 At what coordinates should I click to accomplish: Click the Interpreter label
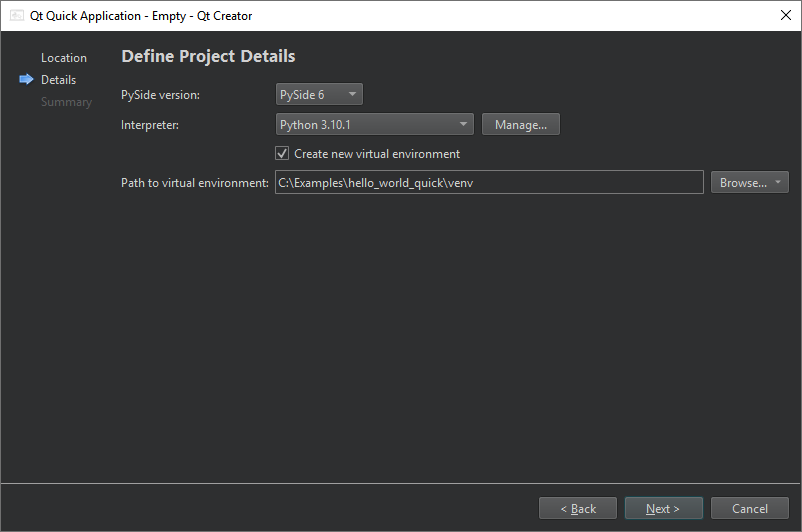click(x=150, y=125)
